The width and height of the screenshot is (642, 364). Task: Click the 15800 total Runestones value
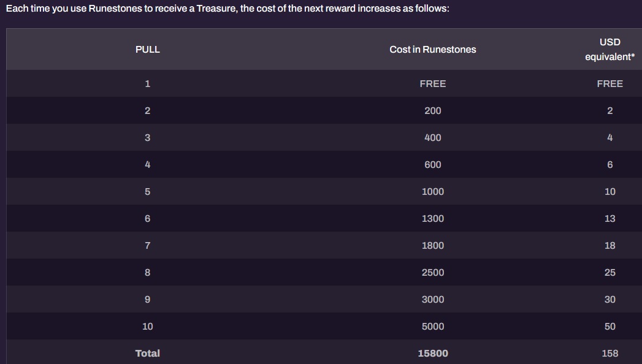click(x=433, y=354)
